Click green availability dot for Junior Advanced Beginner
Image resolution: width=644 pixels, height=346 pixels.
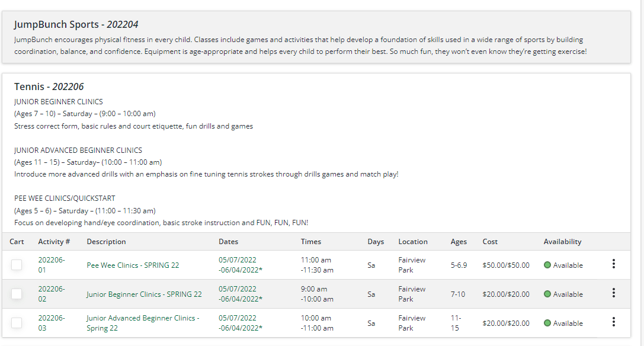click(547, 323)
